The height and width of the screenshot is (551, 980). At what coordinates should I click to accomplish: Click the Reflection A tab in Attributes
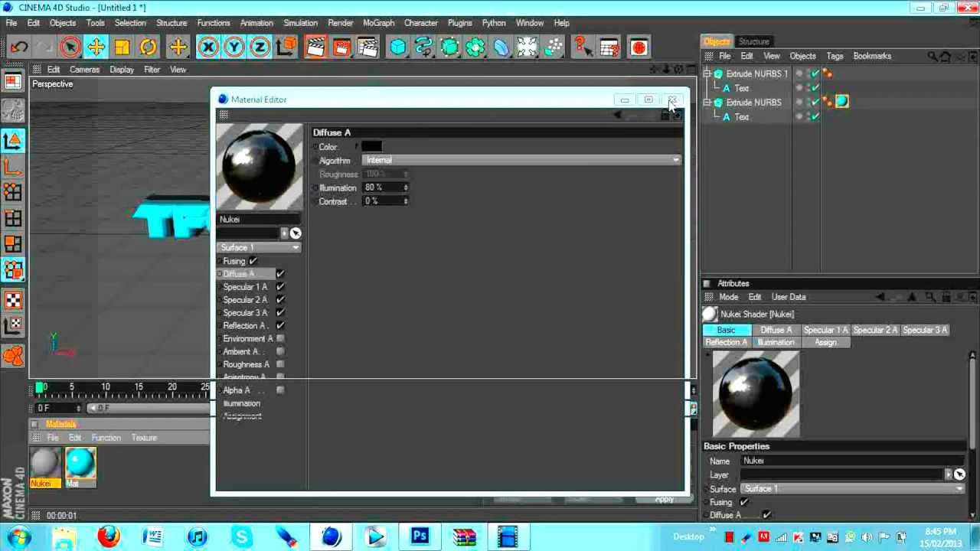pos(726,342)
